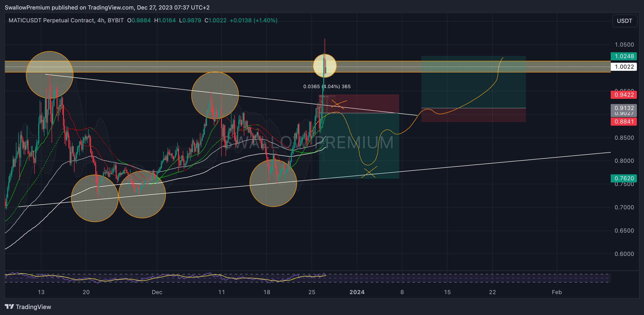Screen dimensions: 644x315
Task: Click the Feb label on time axis
Action: [x=557, y=292]
